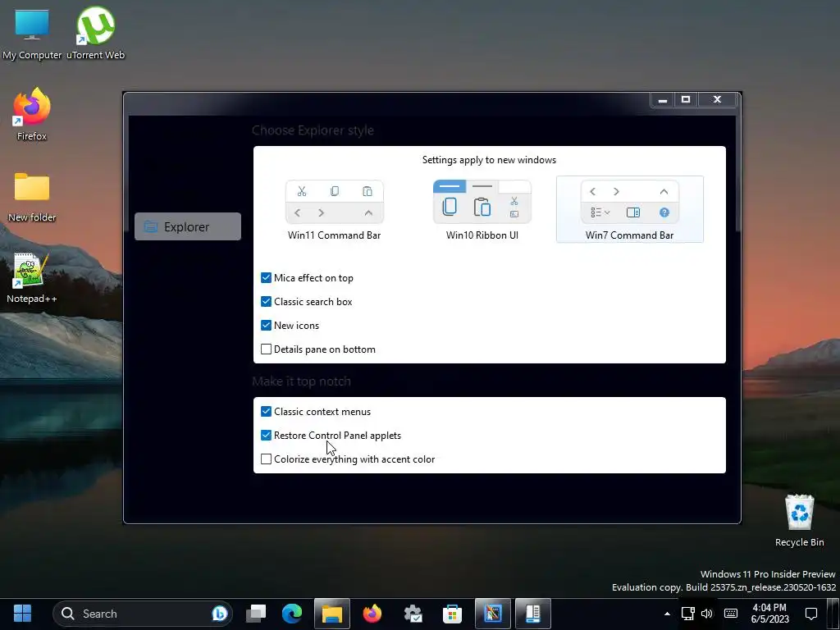Screen dimensions: 840x630
Task: Open Microsoft Store from the taskbar
Action: (x=453, y=614)
